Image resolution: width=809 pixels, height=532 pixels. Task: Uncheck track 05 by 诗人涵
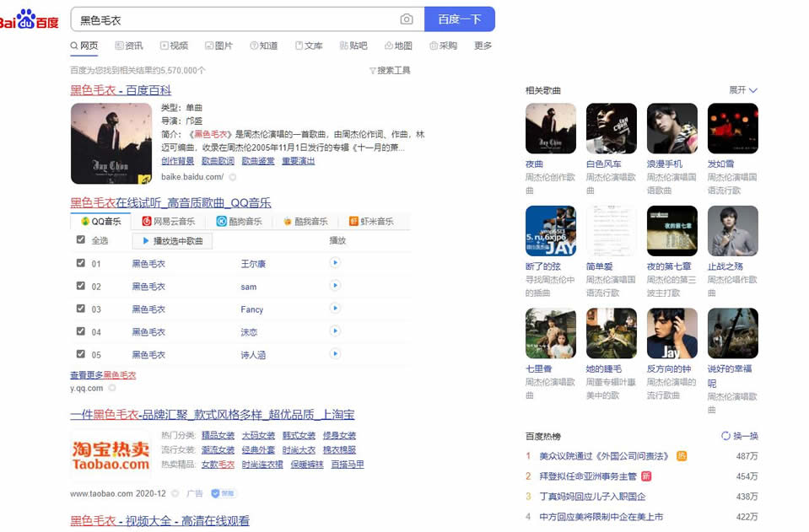point(79,354)
